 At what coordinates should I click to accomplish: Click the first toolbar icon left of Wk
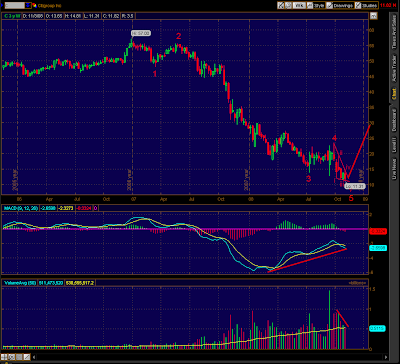pos(281,5)
